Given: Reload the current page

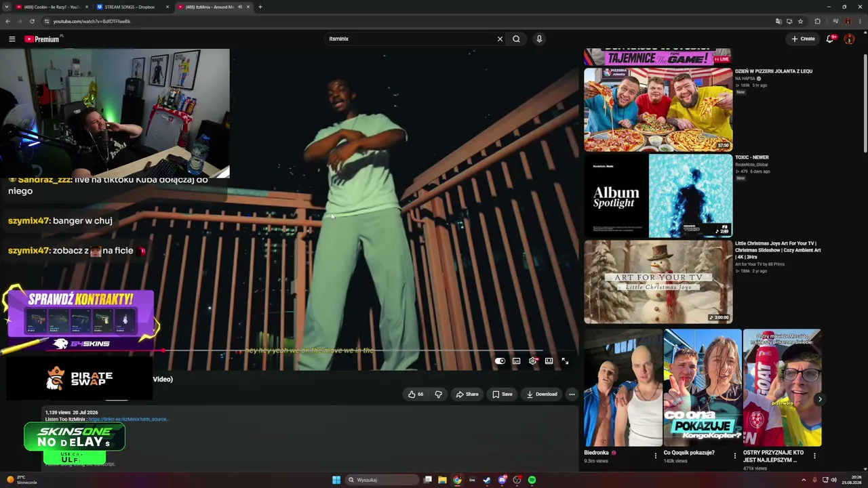Looking at the screenshot, I should click(32, 21).
